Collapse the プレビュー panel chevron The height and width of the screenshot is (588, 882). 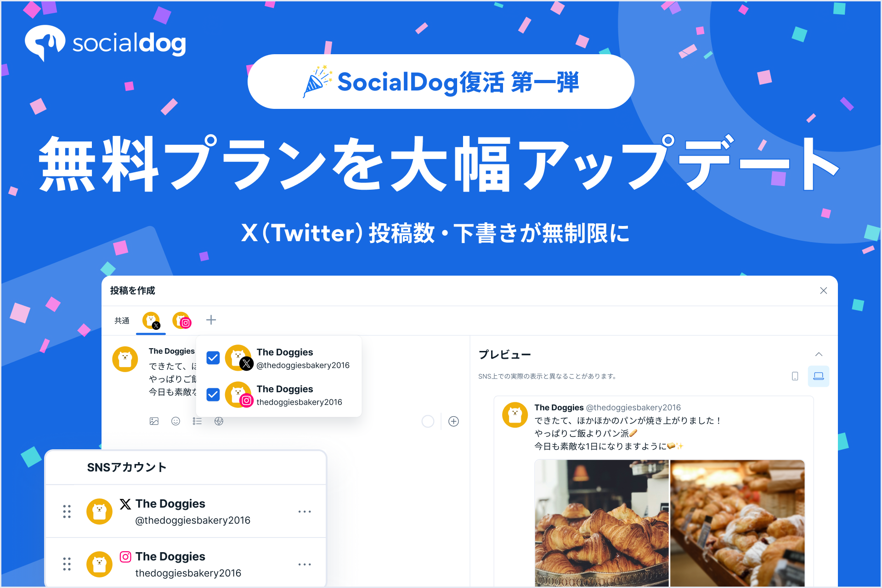pyautogui.click(x=819, y=354)
